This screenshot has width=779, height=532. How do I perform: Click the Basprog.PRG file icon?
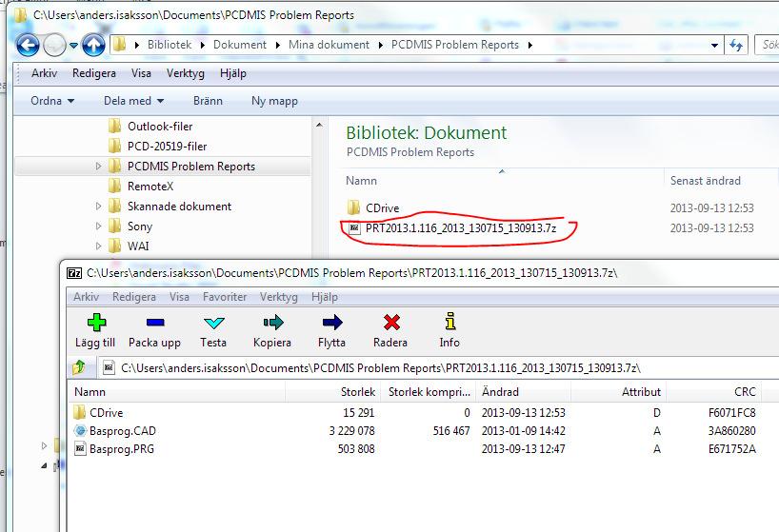click(x=80, y=448)
